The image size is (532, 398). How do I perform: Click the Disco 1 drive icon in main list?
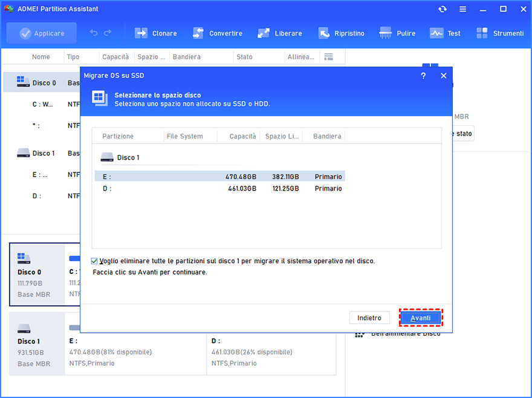pyautogui.click(x=23, y=153)
